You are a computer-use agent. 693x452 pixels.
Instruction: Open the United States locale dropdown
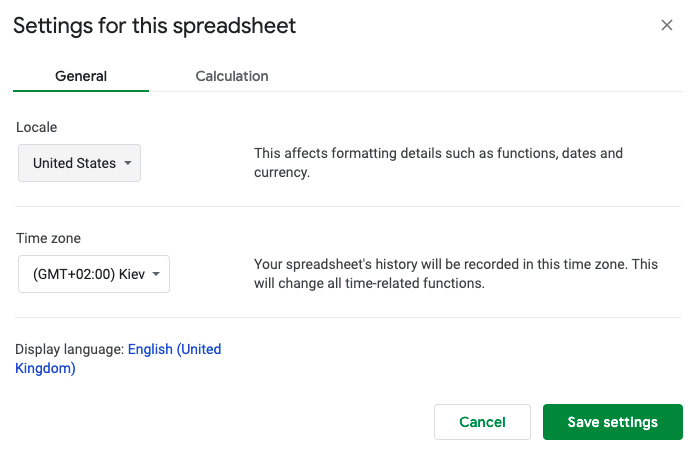pos(79,163)
